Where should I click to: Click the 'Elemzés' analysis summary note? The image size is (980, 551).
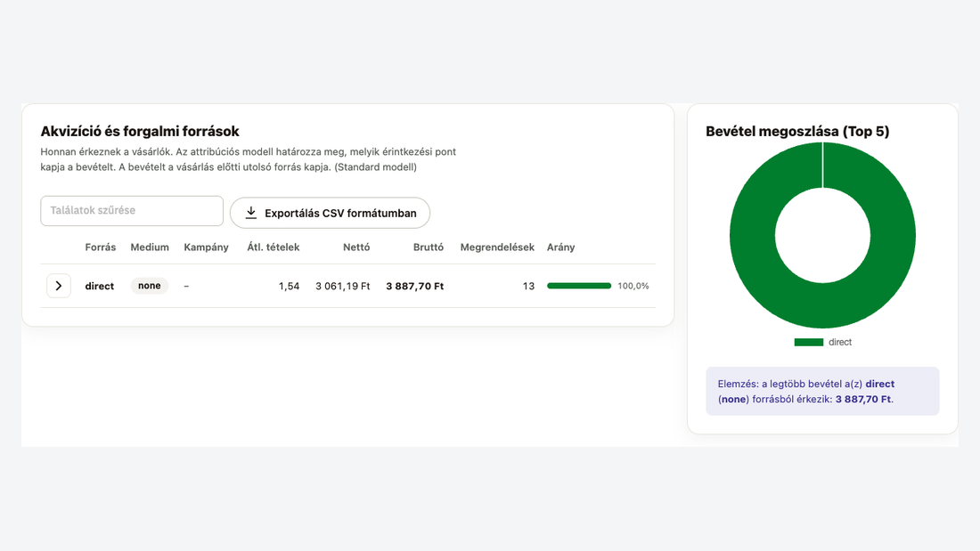[822, 391]
